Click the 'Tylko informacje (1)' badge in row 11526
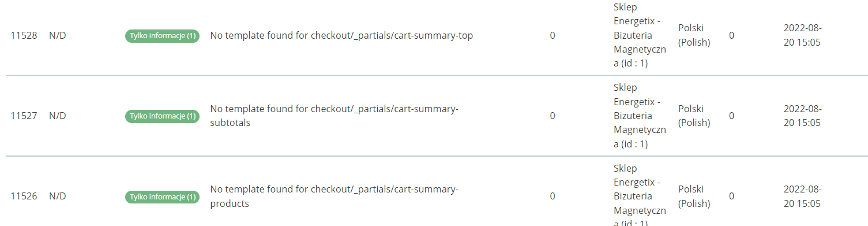868x226 pixels. [x=162, y=197]
